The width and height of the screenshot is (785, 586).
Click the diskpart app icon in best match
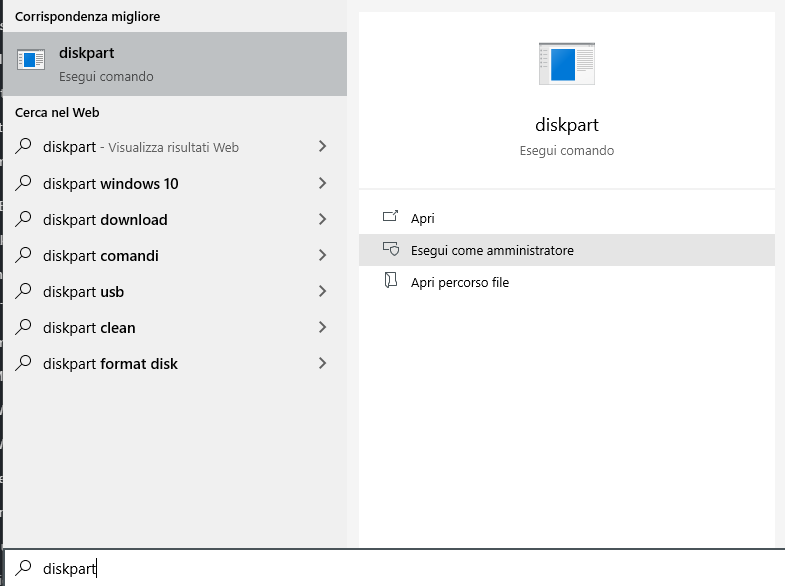pyautogui.click(x=31, y=60)
